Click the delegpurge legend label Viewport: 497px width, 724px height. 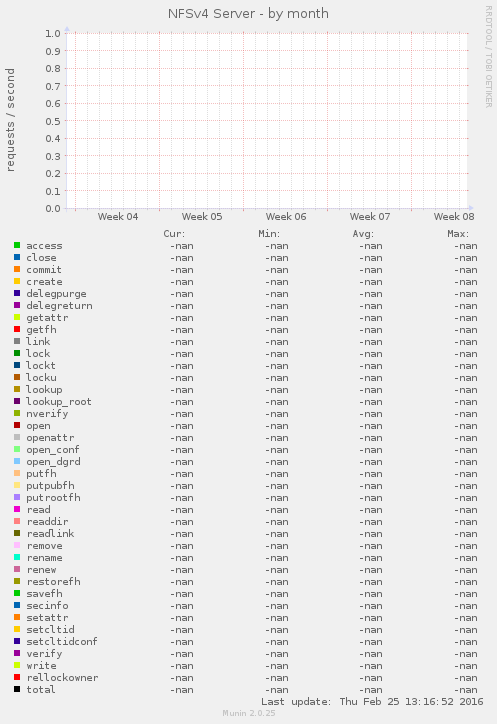click(56, 294)
